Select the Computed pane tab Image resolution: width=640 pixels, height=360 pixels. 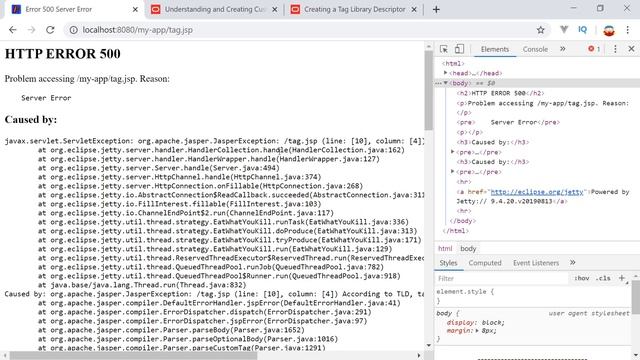point(484,263)
